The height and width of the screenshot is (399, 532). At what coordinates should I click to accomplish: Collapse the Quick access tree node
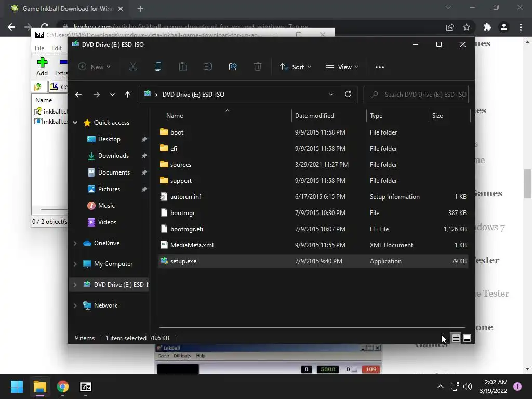coord(75,123)
